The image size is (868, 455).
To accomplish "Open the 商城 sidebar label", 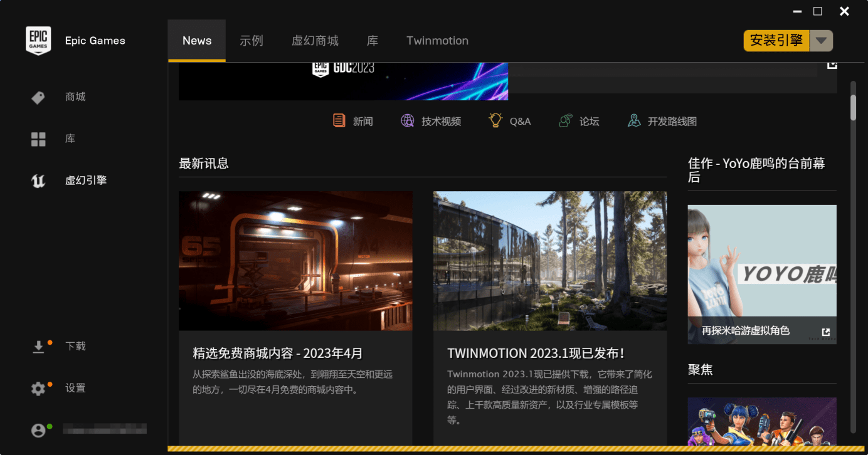I will 75,97.
